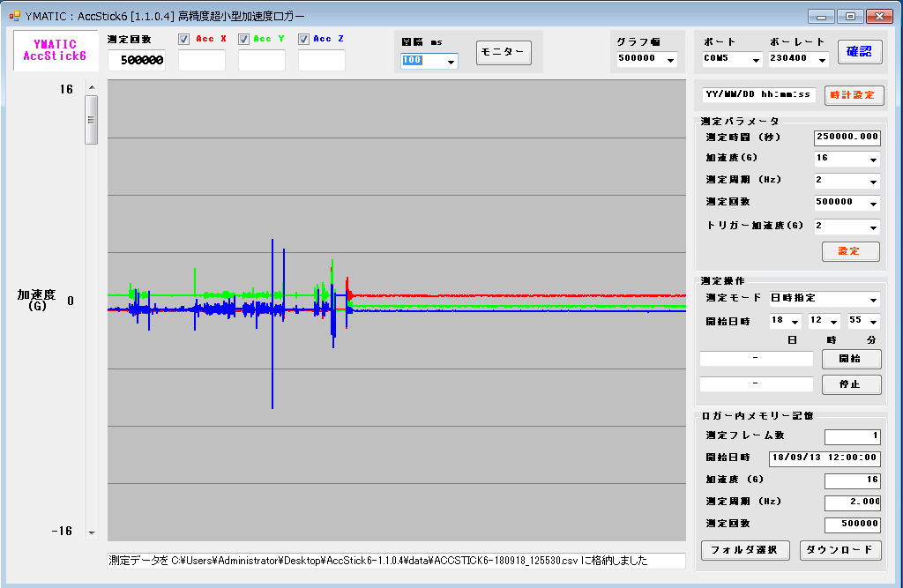The width and height of the screenshot is (903, 588).
Task: Click the vertical scale scrollbar thumb
Action: click(91, 120)
